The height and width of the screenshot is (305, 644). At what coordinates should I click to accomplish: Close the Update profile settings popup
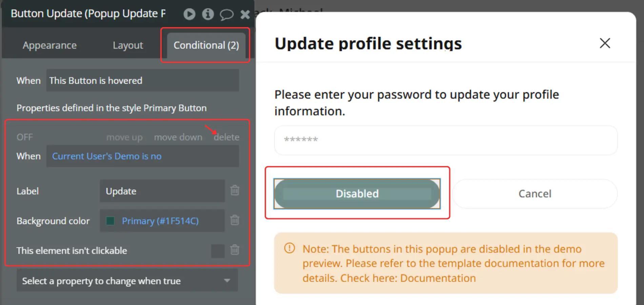(x=605, y=43)
